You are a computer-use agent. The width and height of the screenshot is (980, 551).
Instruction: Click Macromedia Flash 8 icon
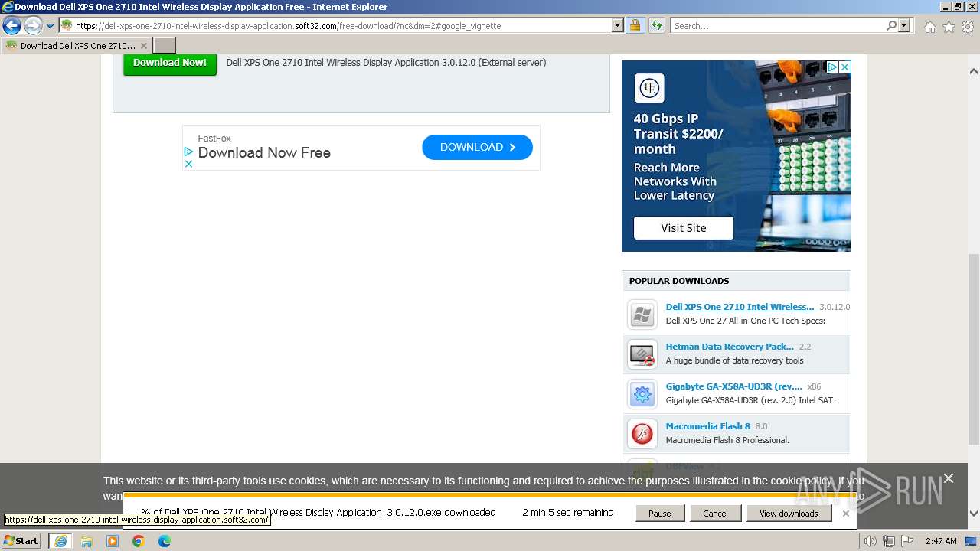642,434
